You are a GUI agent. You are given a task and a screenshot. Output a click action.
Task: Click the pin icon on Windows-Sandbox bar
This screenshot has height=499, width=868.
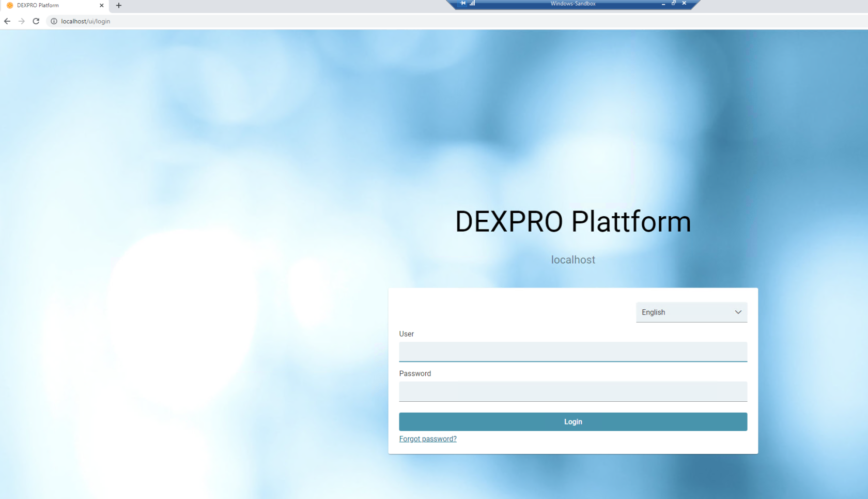(x=463, y=3)
